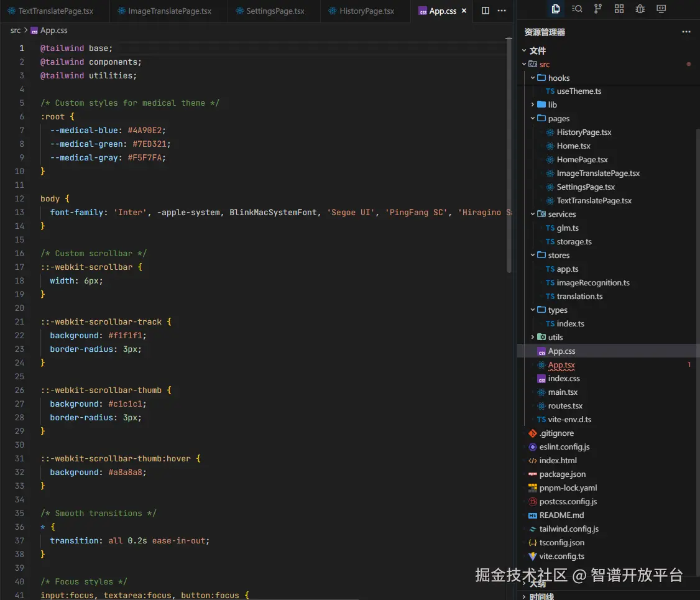This screenshot has height=600, width=700.
Task: Click the split editor icon
Action: 486,11
